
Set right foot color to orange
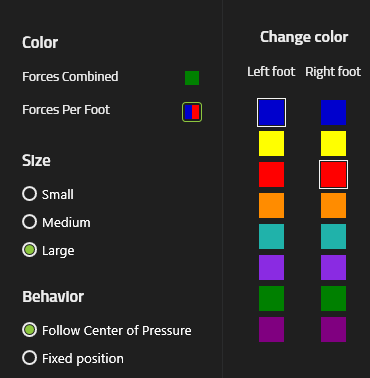click(x=333, y=205)
